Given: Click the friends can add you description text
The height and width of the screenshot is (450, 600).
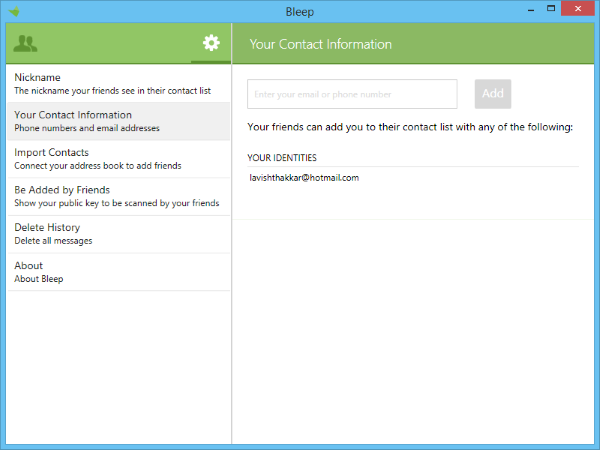Looking at the screenshot, I should [409, 128].
